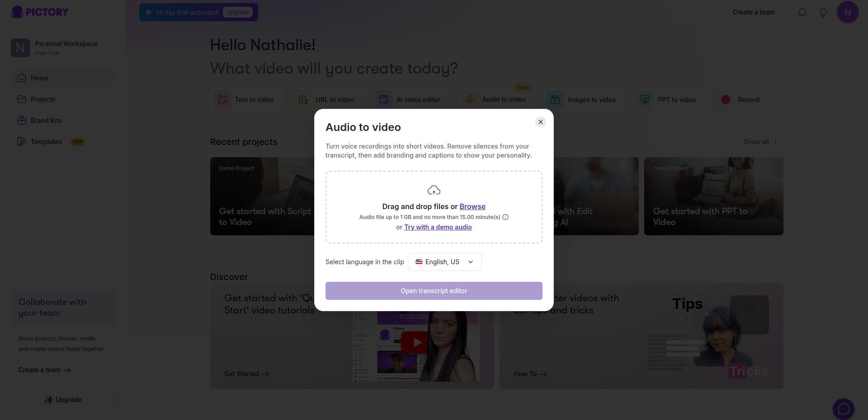
Task: Click the Record red dot icon
Action: click(x=726, y=100)
